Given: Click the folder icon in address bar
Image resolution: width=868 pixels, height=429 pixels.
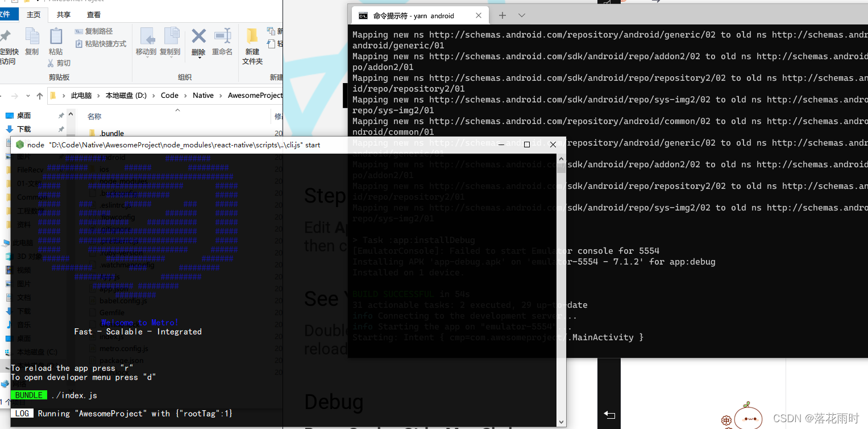Looking at the screenshot, I should 53,96.
